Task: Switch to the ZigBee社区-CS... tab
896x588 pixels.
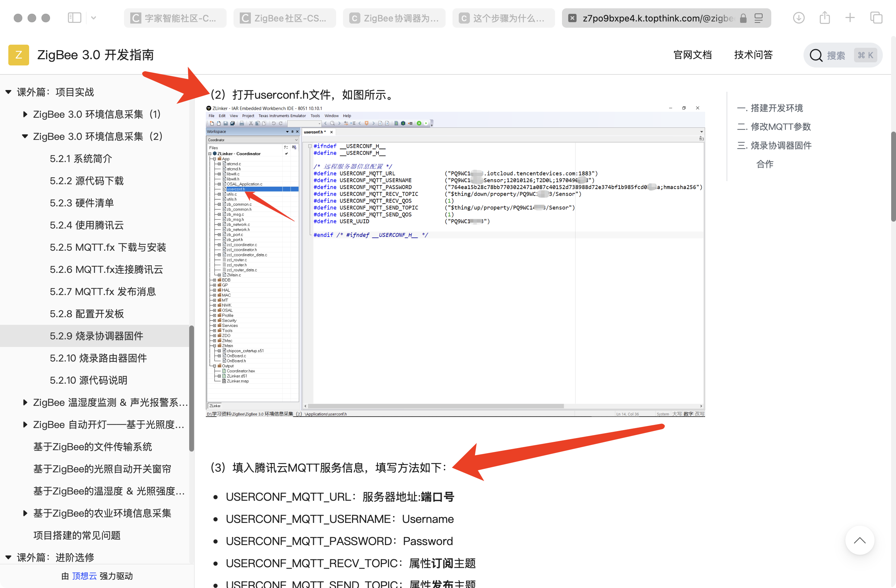Action: (284, 18)
